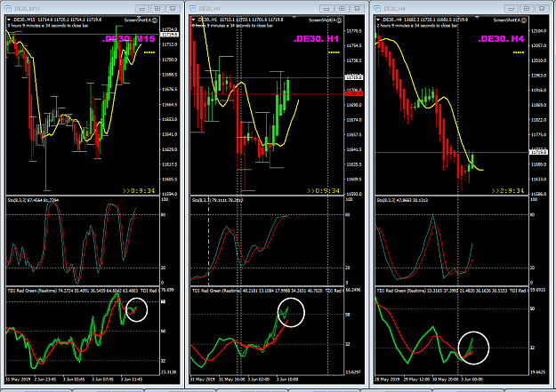This screenshot has width=556, height=392.
Task: Click the ScreenShotEA smiley icon in H4 chart
Action: [x=524, y=20]
